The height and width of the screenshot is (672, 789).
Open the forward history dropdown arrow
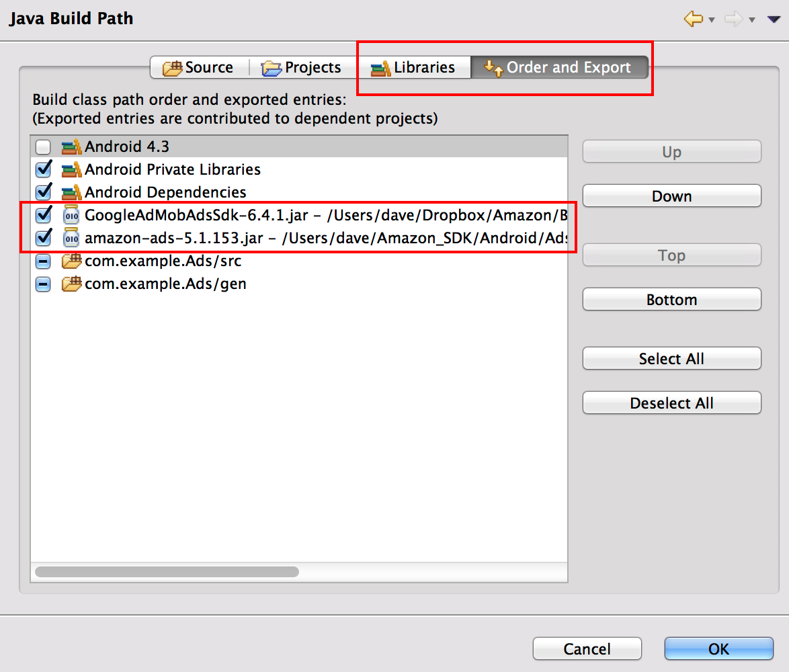pos(752,20)
